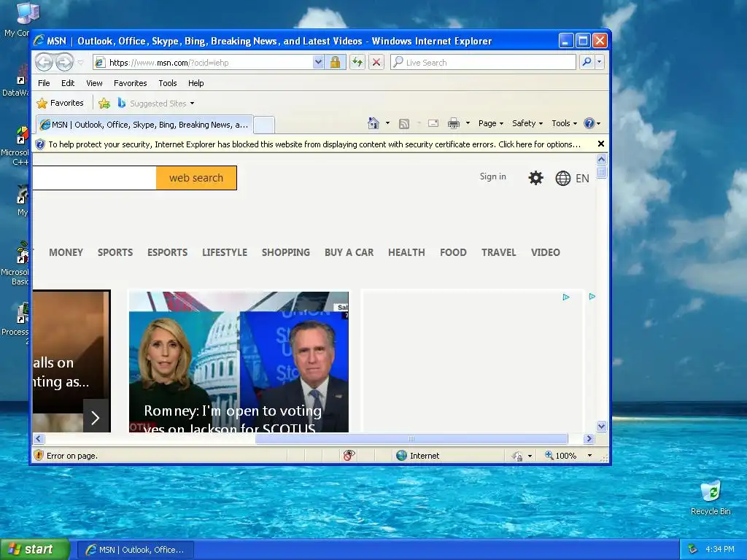Click the AdChoices icon in ad panel

[x=566, y=297]
